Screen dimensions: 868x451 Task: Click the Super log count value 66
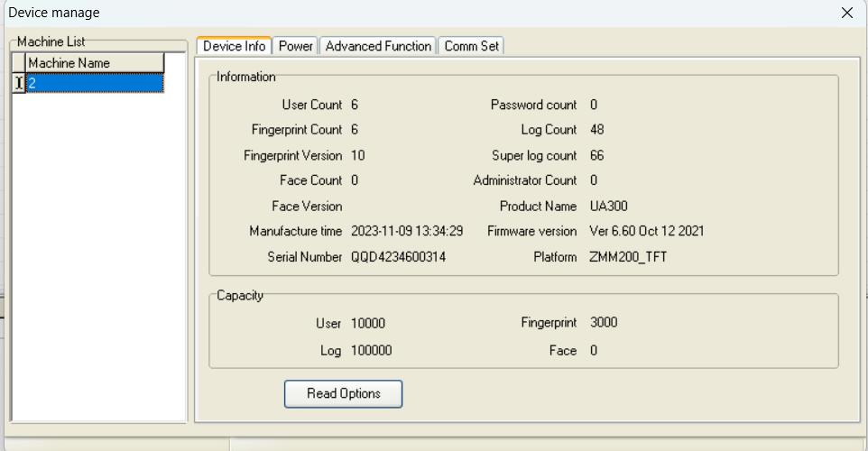point(596,155)
